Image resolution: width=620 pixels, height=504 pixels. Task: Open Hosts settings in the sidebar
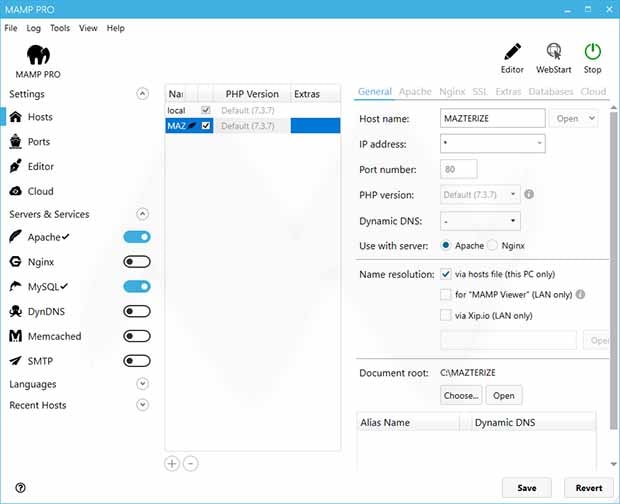click(x=40, y=117)
